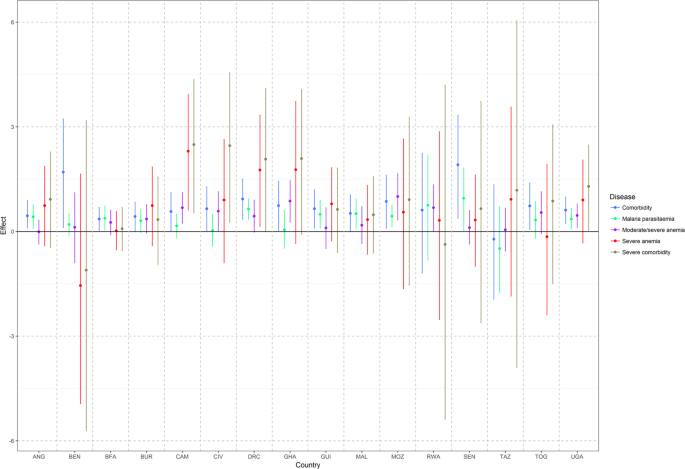
Task: Click the MAL country axis label
Action: (361, 457)
